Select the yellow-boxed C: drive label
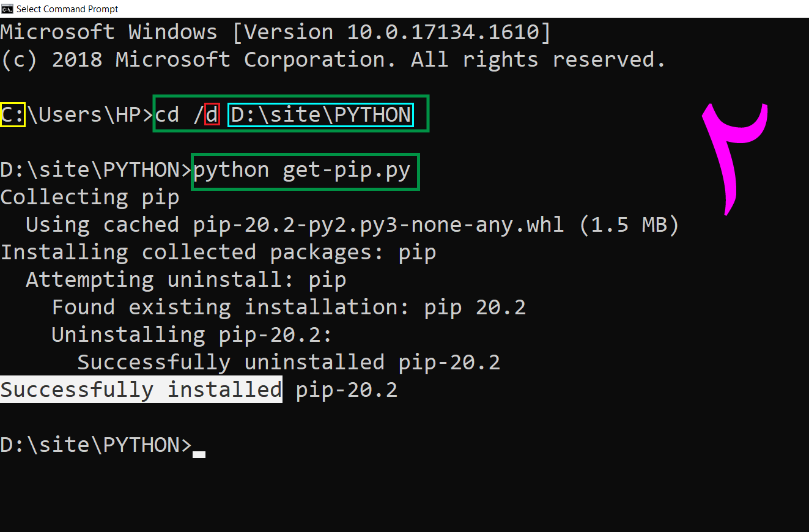This screenshot has height=532, width=809. (x=13, y=114)
